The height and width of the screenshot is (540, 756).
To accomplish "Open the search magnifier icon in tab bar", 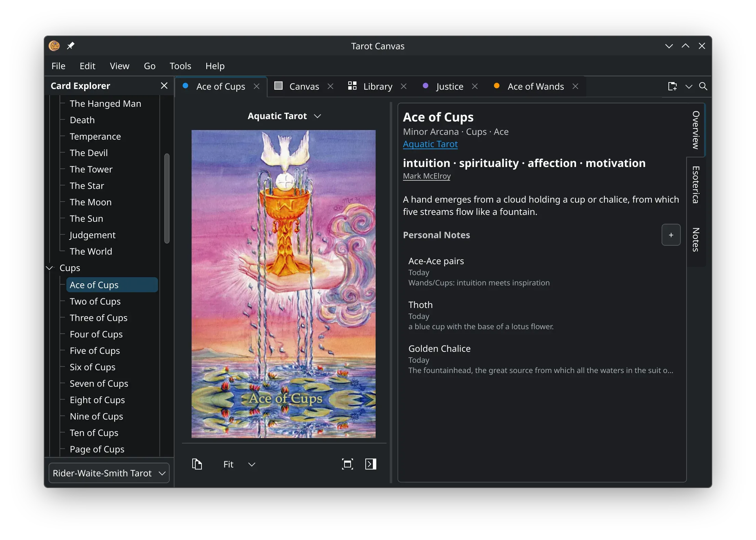I will pyautogui.click(x=703, y=86).
